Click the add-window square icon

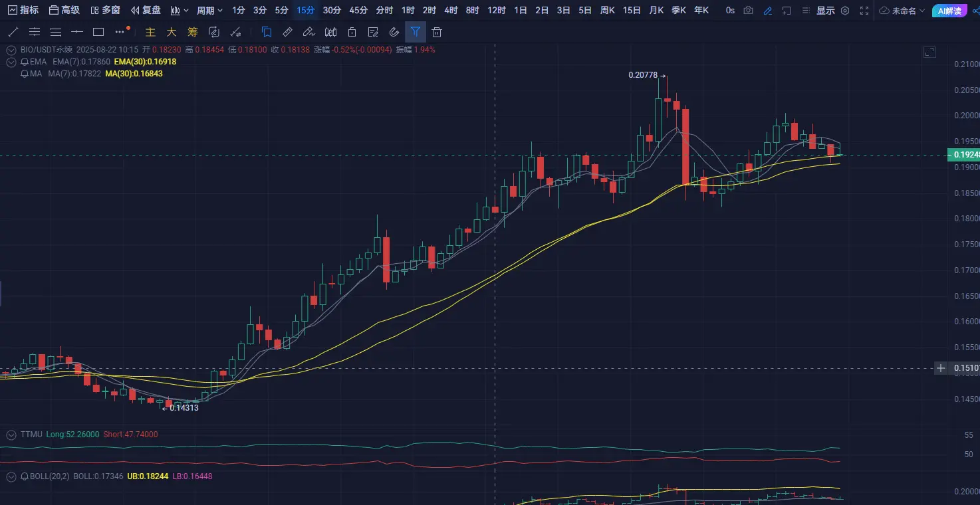(x=787, y=11)
